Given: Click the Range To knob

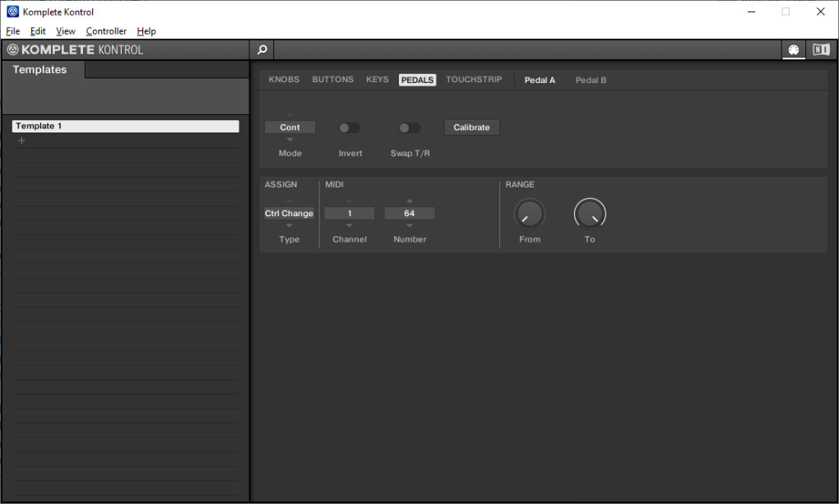Looking at the screenshot, I should pos(590,214).
